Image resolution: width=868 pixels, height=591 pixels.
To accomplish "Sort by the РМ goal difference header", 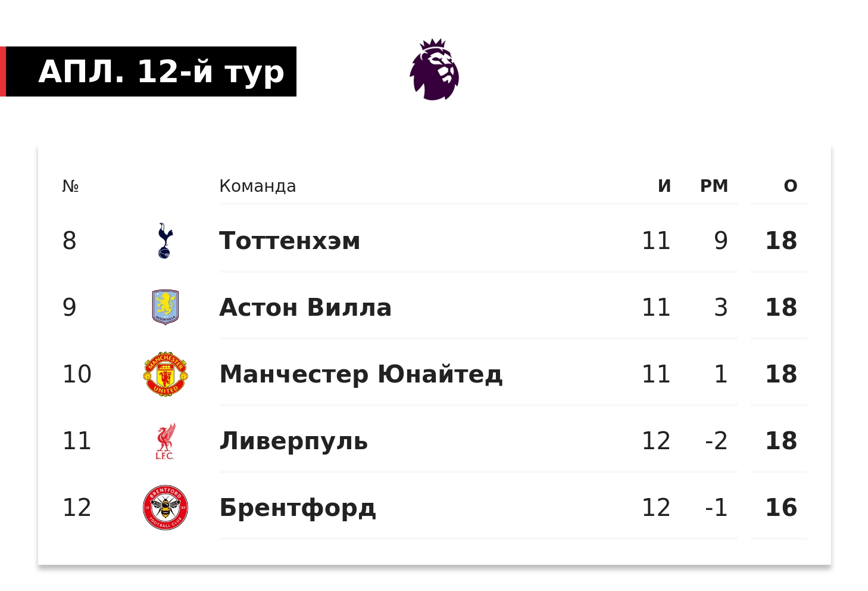I will tap(714, 186).
